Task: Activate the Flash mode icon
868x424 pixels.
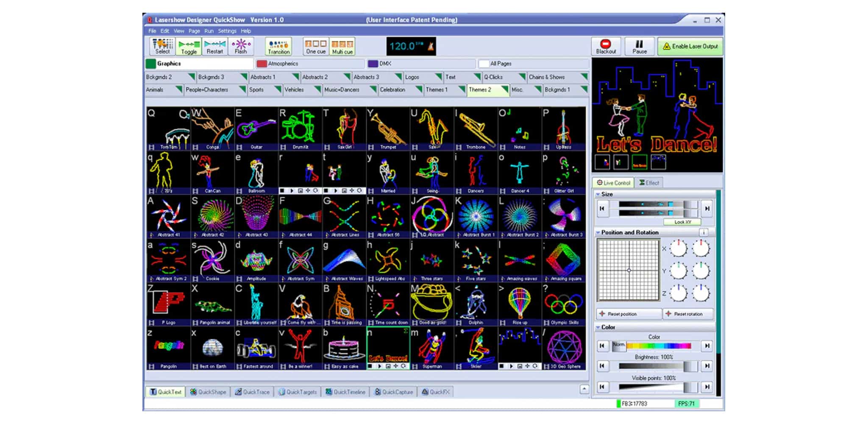Action: (x=241, y=47)
